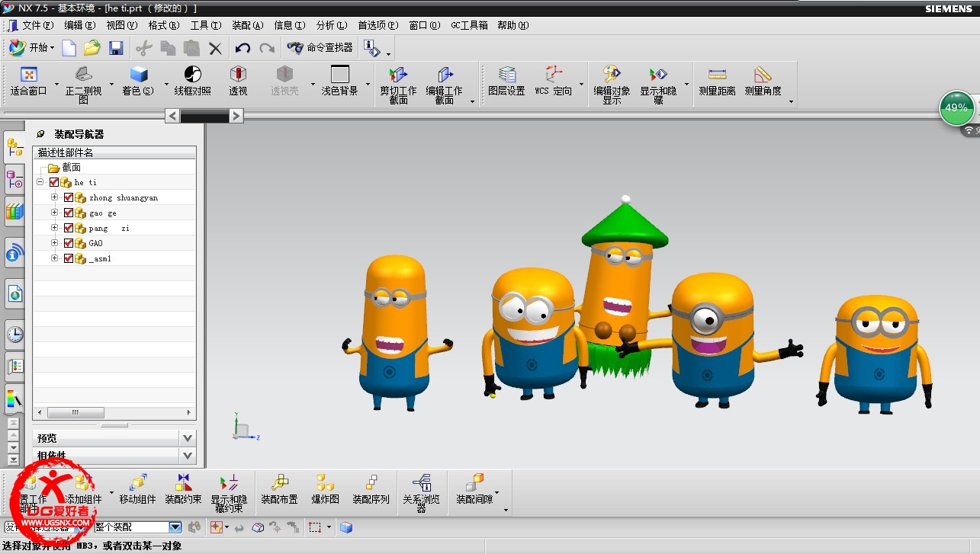Select the 正二测视图 view icon
Viewport: 980px width, 554px height.
[83, 84]
